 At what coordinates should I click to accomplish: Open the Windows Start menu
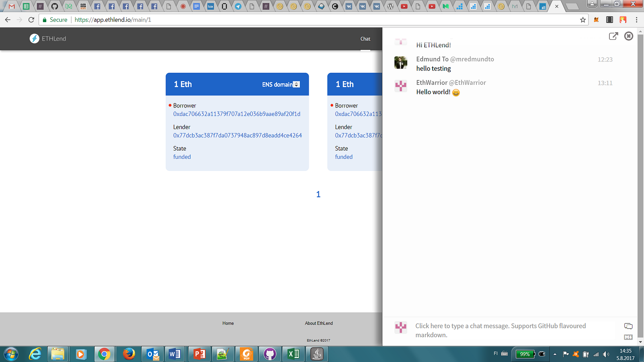tap(10, 354)
